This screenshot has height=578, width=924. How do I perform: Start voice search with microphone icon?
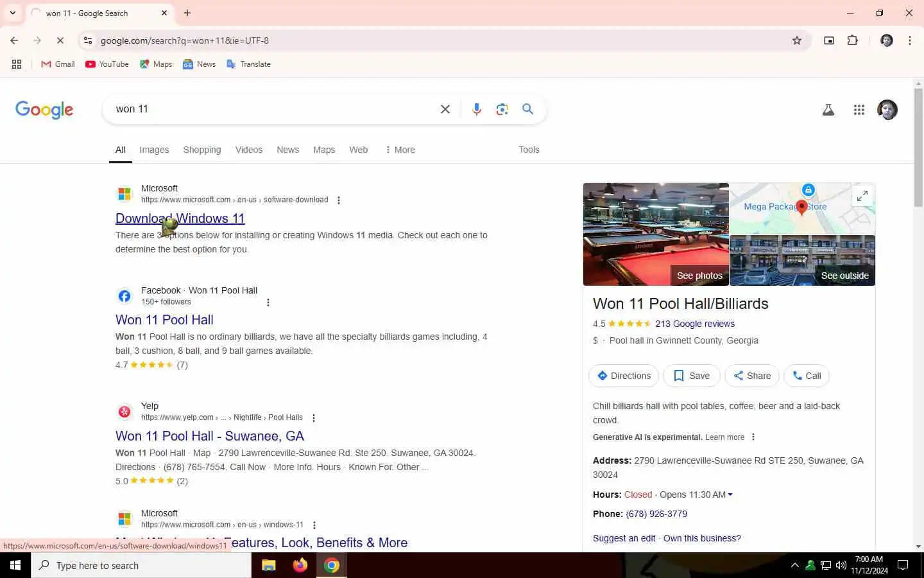[x=477, y=109]
